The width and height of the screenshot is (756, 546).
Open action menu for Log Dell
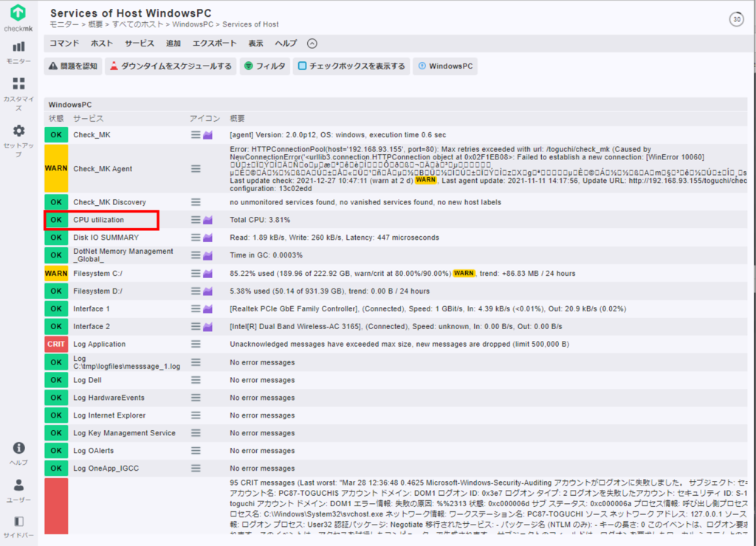pos(195,380)
